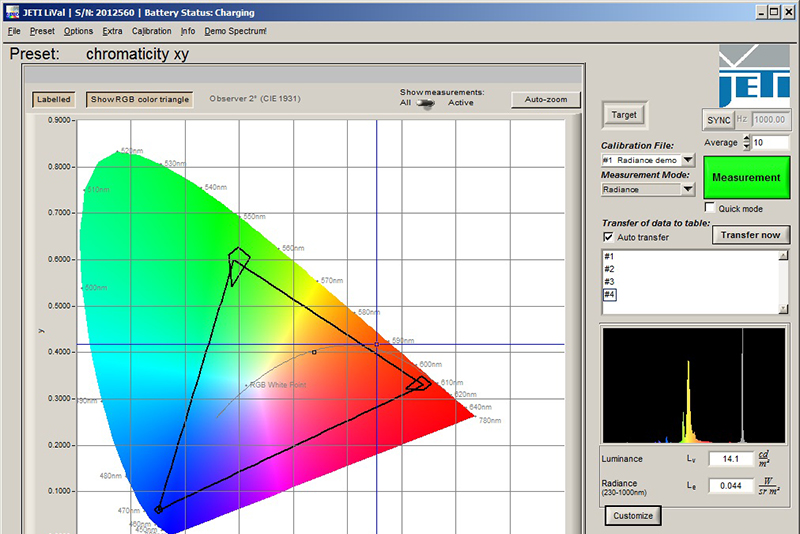Click the Calibration File box '#1 Radiance demo'
This screenshot has width=800, height=534.
pyautogui.click(x=641, y=160)
